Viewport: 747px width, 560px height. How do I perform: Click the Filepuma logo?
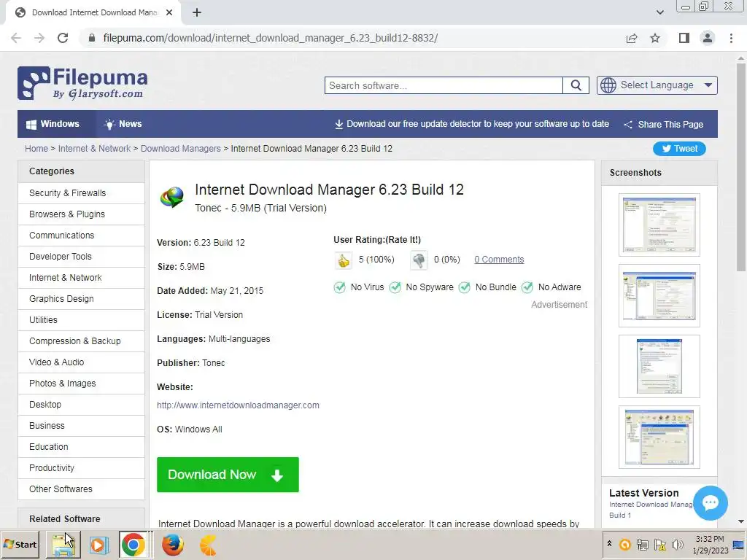click(x=82, y=83)
